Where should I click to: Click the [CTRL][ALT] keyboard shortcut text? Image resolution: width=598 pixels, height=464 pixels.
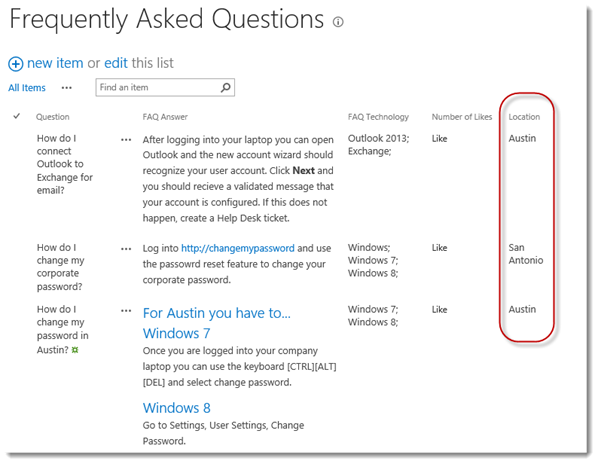coord(312,366)
